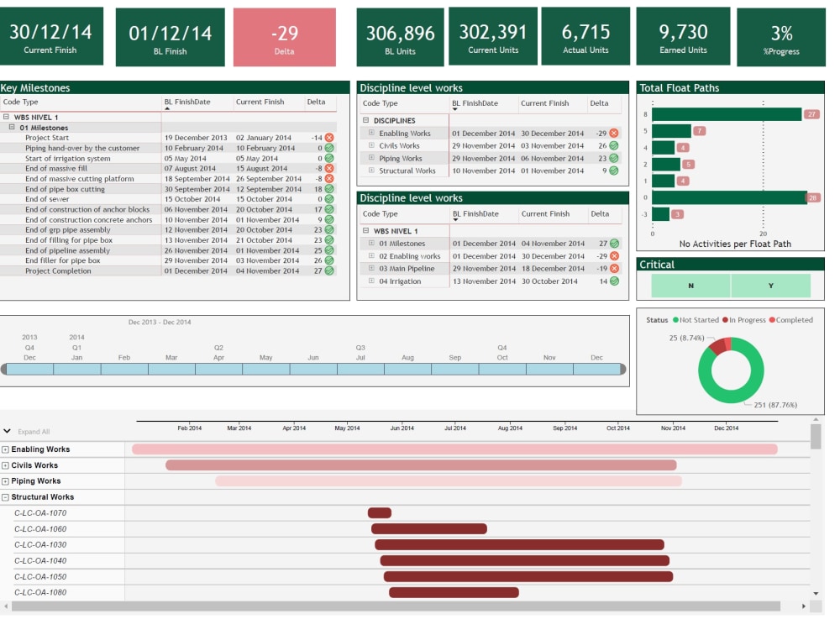The image size is (840, 630).
Task: Toggle In Progress in Status legend
Action: (x=743, y=320)
